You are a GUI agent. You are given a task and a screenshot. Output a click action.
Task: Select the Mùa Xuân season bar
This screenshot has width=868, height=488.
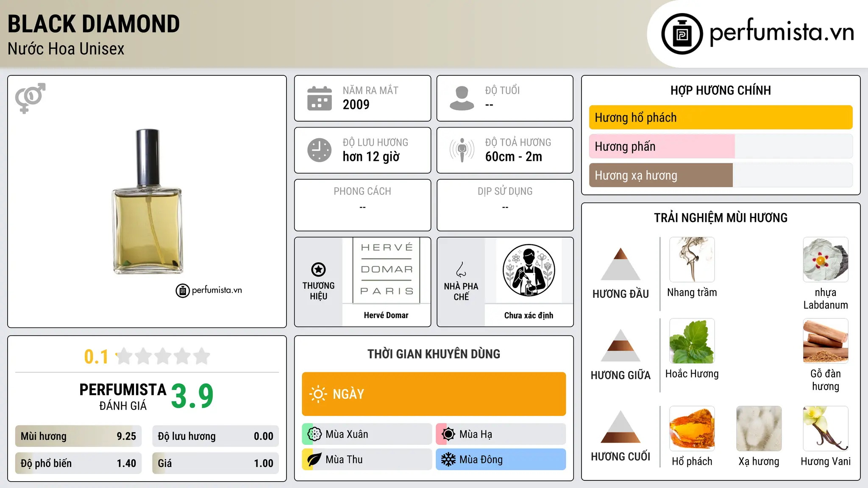(x=367, y=434)
